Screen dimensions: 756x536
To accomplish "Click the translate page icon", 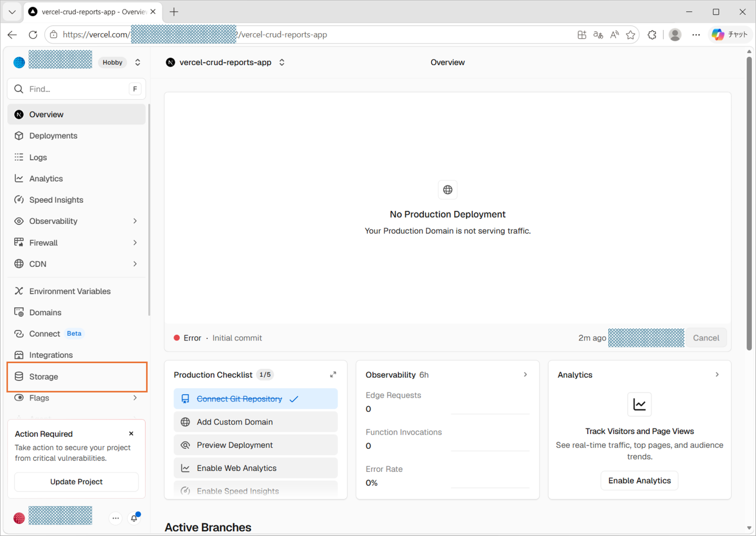I will (598, 35).
